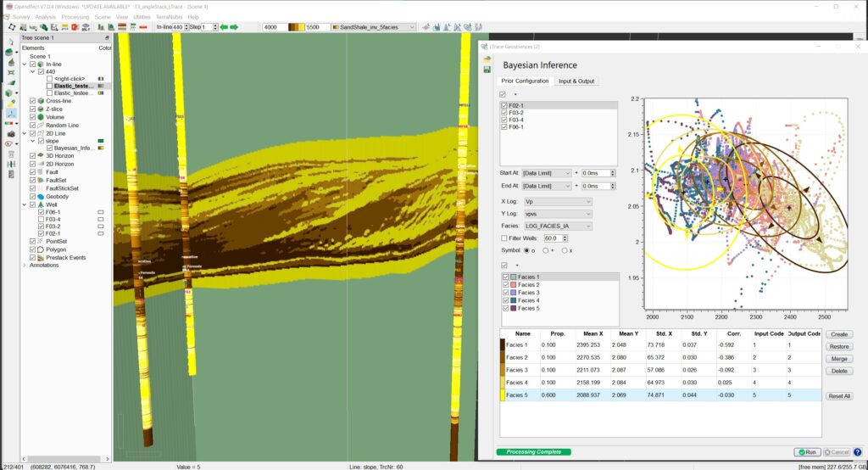Toggle the Filter Wells checkbox
Image resolution: width=868 pixels, height=470 pixels.
click(x=504, y=238)
